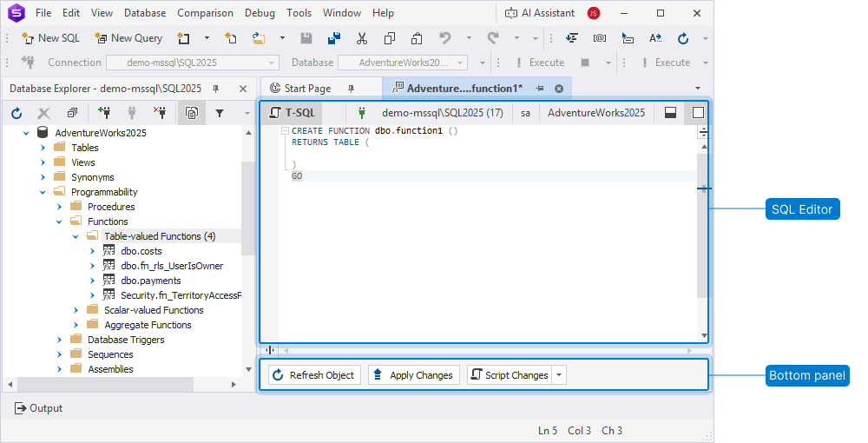Click the new file icon in main toolbar

click(231, 38)
